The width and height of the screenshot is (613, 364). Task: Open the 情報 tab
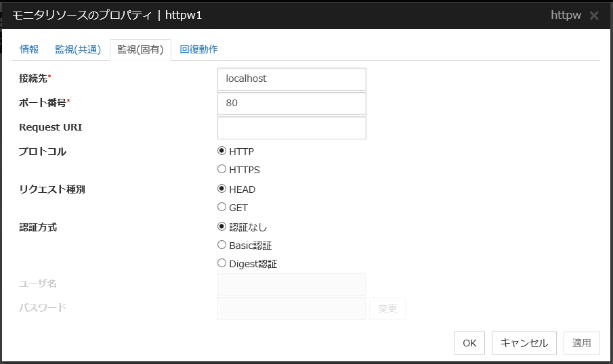(29, 49)
